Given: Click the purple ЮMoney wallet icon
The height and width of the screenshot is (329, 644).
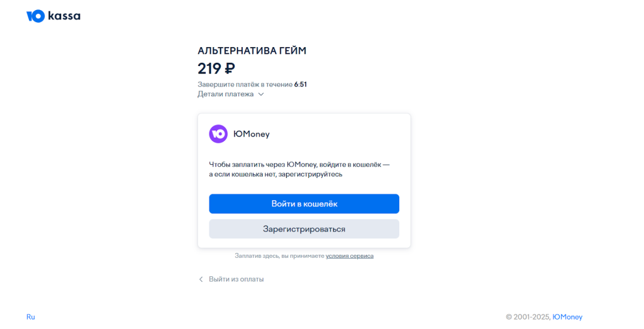Looking at the screenshot, I should click(218, 134).
